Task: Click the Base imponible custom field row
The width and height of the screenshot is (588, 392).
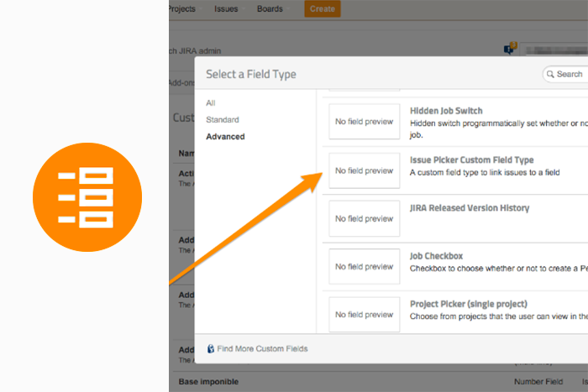Action: (381, 382)
